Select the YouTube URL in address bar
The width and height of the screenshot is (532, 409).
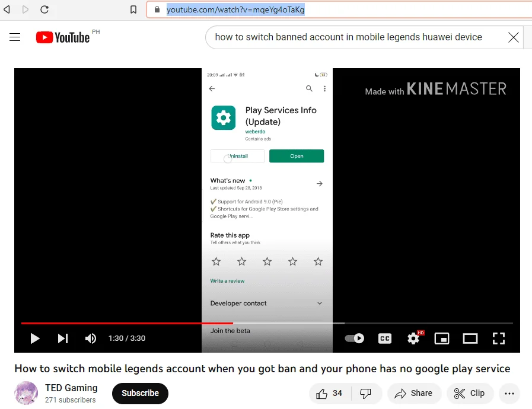(235, 9)
